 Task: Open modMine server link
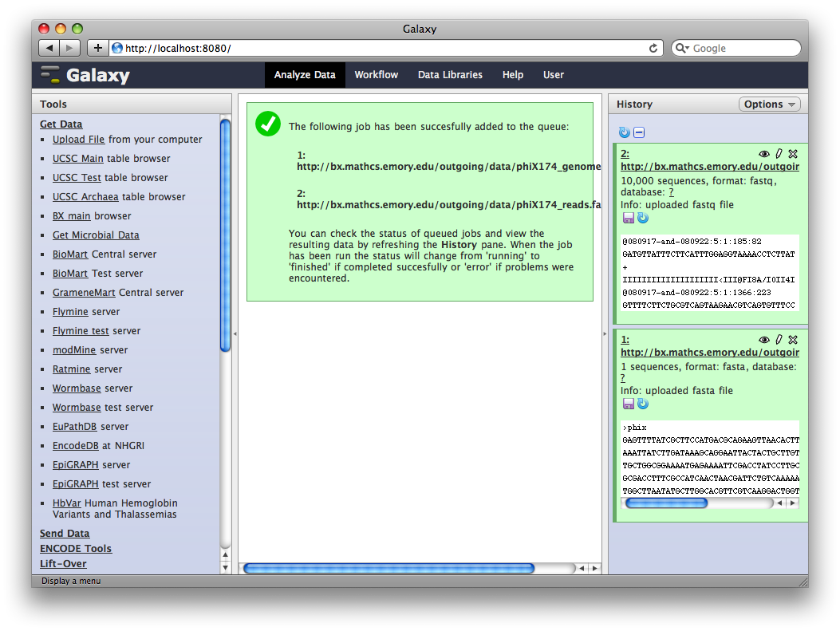74,350
